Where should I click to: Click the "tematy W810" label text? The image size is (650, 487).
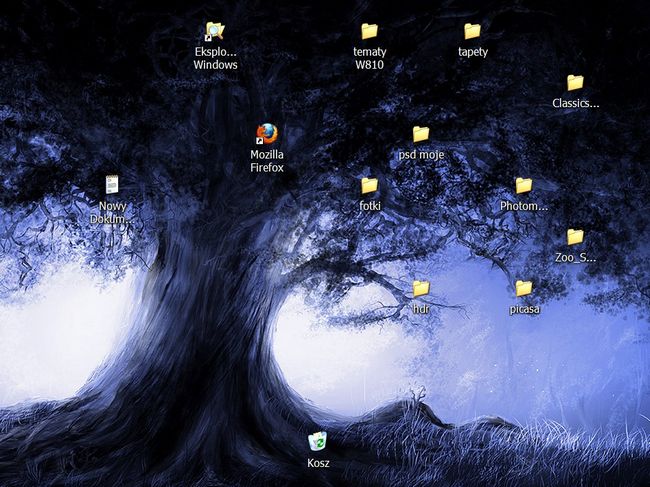point(369,58)
